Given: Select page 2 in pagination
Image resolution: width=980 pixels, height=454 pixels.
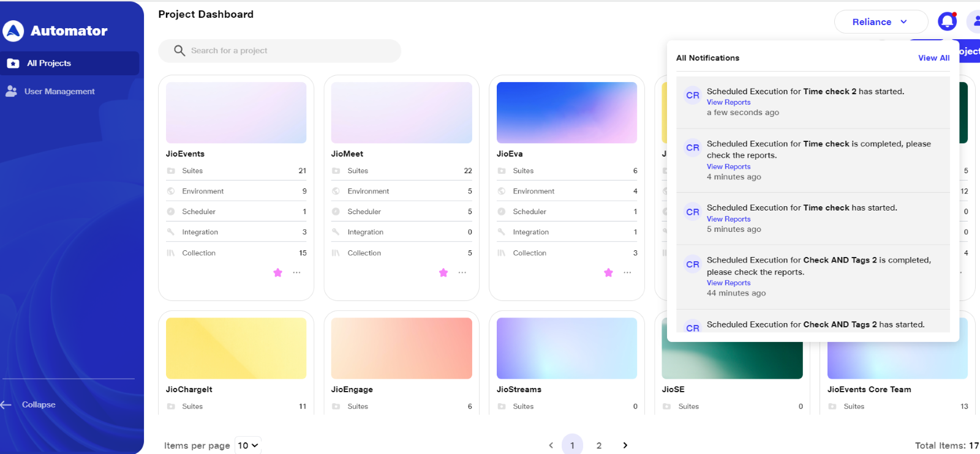Looking at the screenshot, I should pyautogui.click(x=599, y=445).
